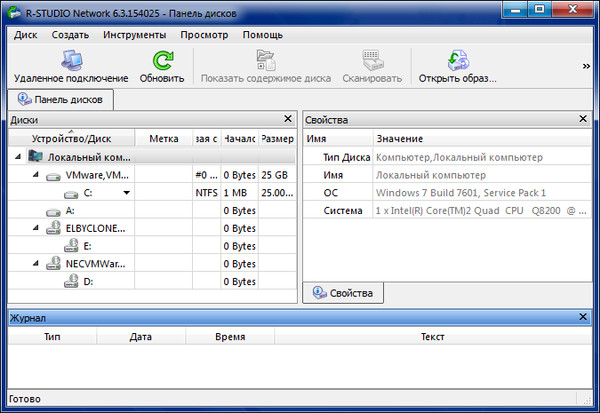This screenshot has width=600, height=413.
Task: Open the Инструменты menu
Action: click(134, 35)
